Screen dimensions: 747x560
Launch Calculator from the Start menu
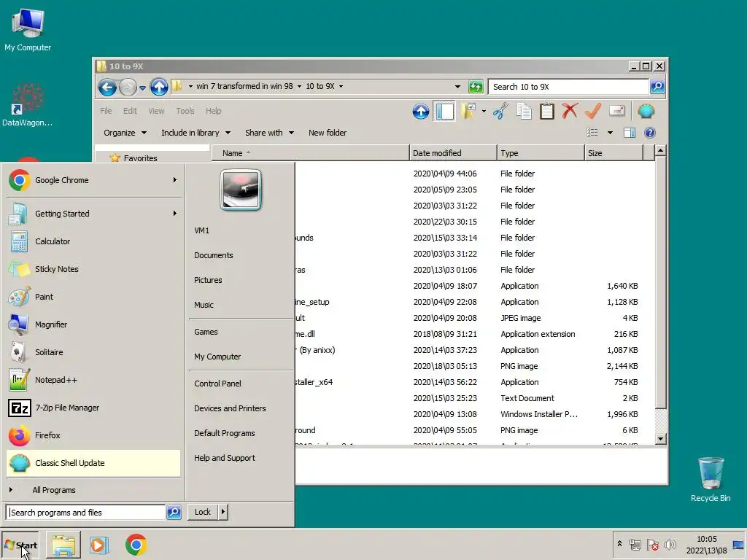94,241
